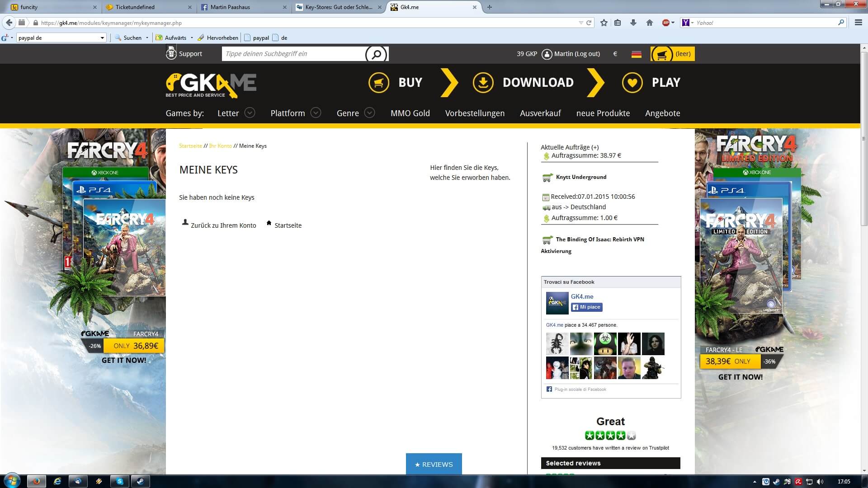Click the PLAY heart icon
Screen dimensions: 868x488
pyautogui.click(x=632, y=83)
